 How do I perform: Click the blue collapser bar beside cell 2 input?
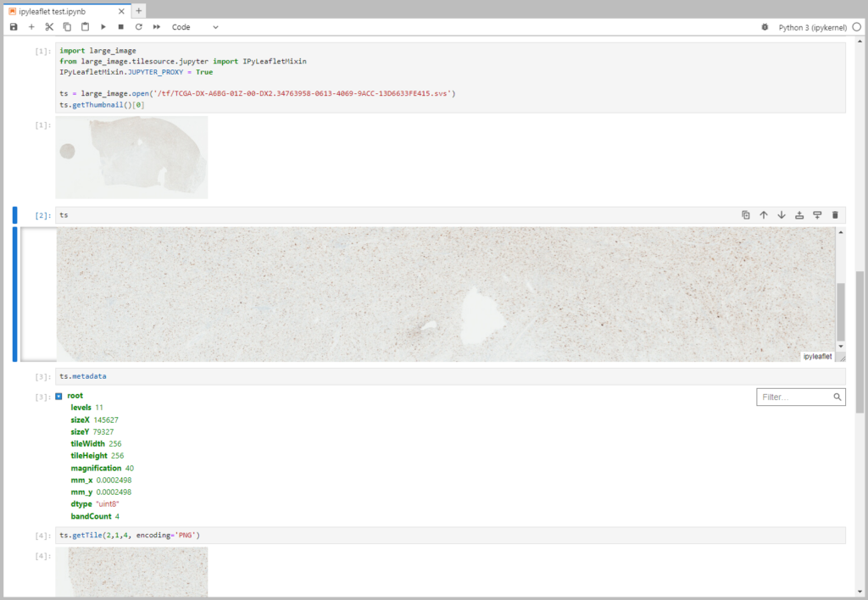[15, 214]
